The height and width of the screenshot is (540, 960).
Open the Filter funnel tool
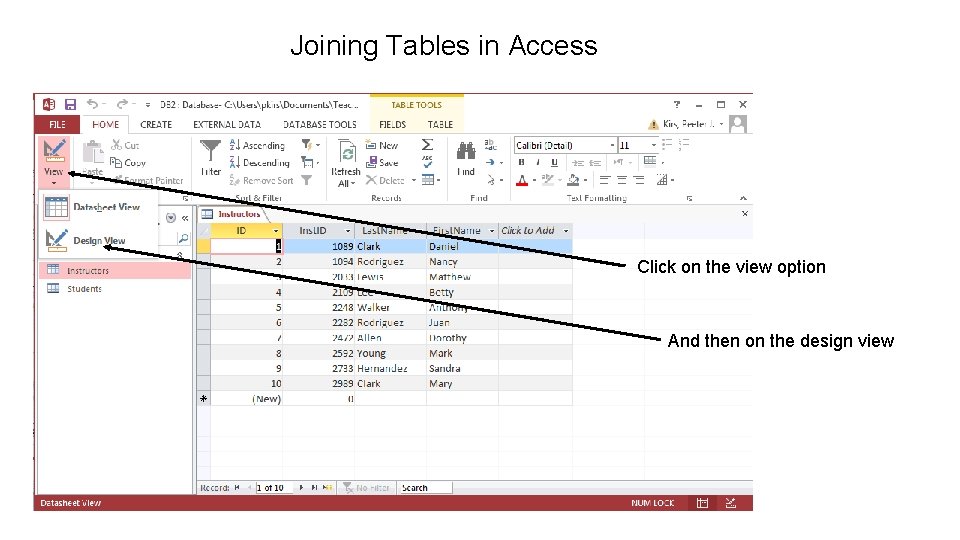point(210,157)
